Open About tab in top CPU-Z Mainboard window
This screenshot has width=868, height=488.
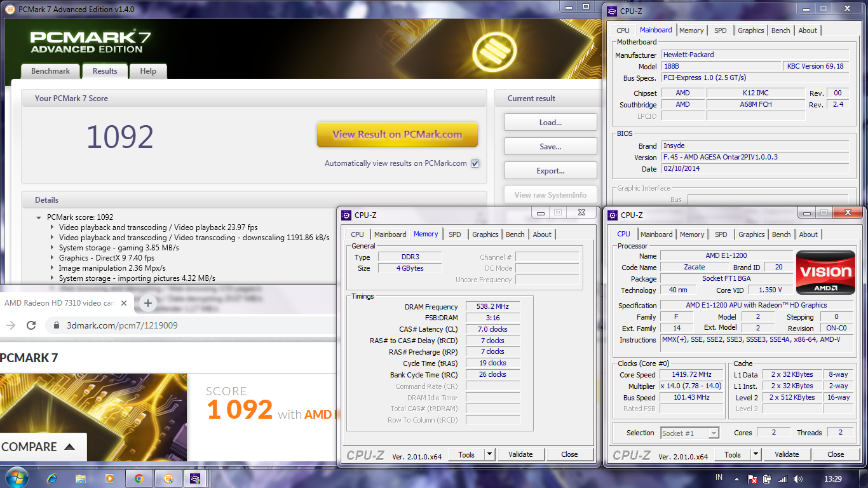(808, 30)
